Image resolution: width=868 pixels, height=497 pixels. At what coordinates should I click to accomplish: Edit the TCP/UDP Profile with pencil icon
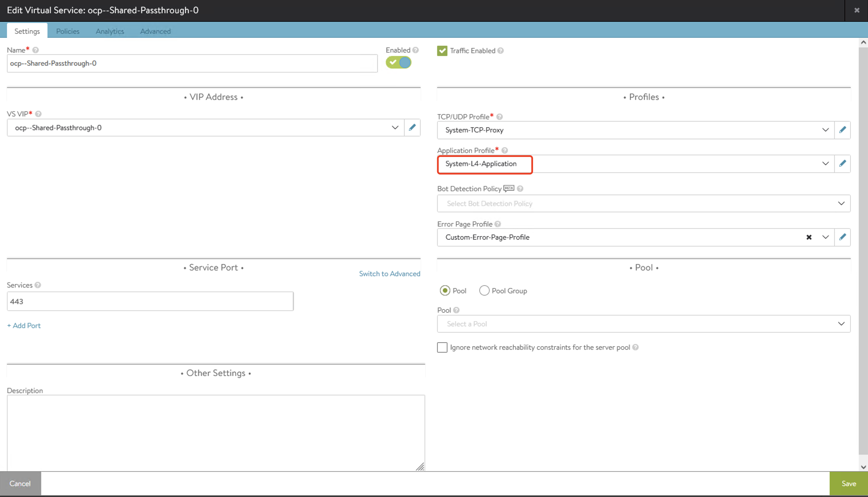click(x=842, y=130)
